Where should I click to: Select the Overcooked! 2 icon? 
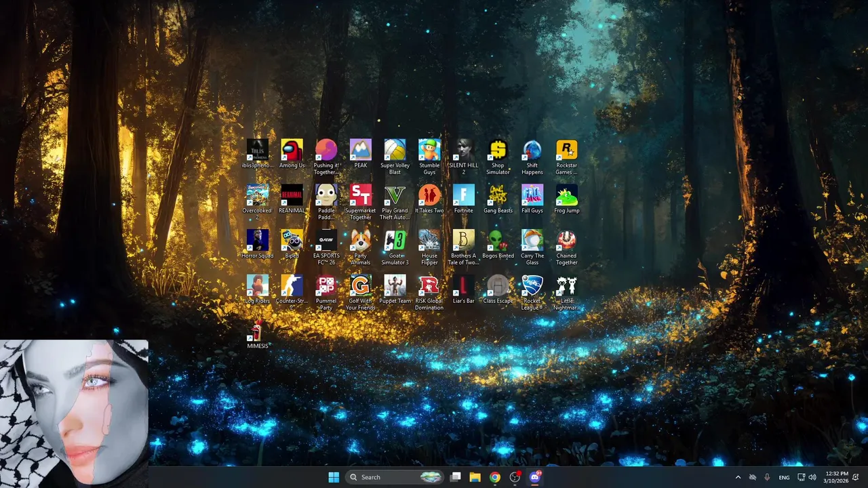click(258, 202)
